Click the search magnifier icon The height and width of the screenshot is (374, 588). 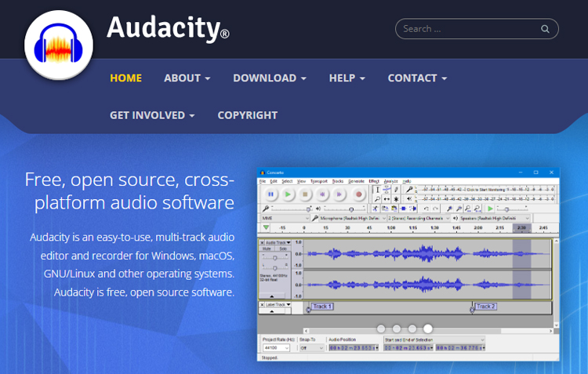pyautogui.click(x=545, y=29)
